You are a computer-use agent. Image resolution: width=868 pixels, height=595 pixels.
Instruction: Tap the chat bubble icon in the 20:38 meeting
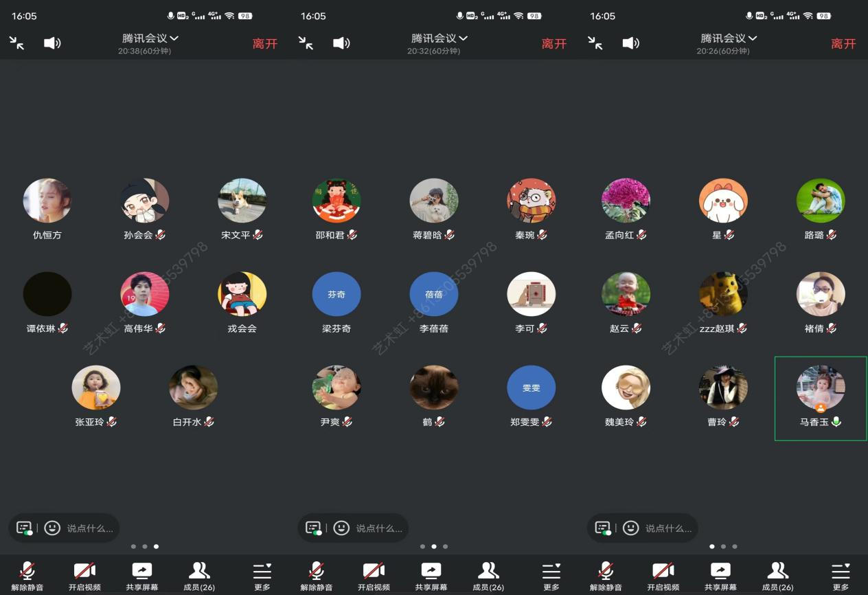coord(24,528)
